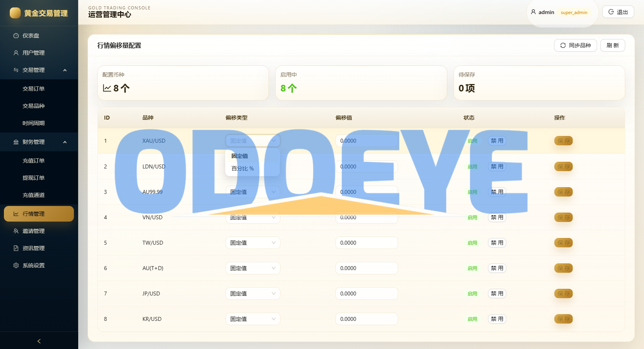Viewport: 644px width, 349px height.
Task: Collapse the 财务管理 submenu chevron
Action: [x=65, y=142]
